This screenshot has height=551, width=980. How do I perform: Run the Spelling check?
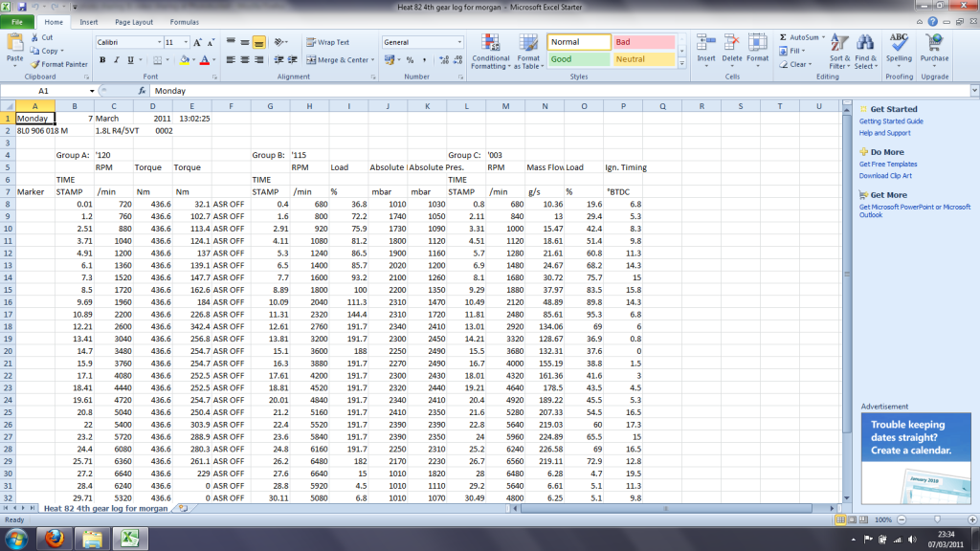click(x=899, y=50)
